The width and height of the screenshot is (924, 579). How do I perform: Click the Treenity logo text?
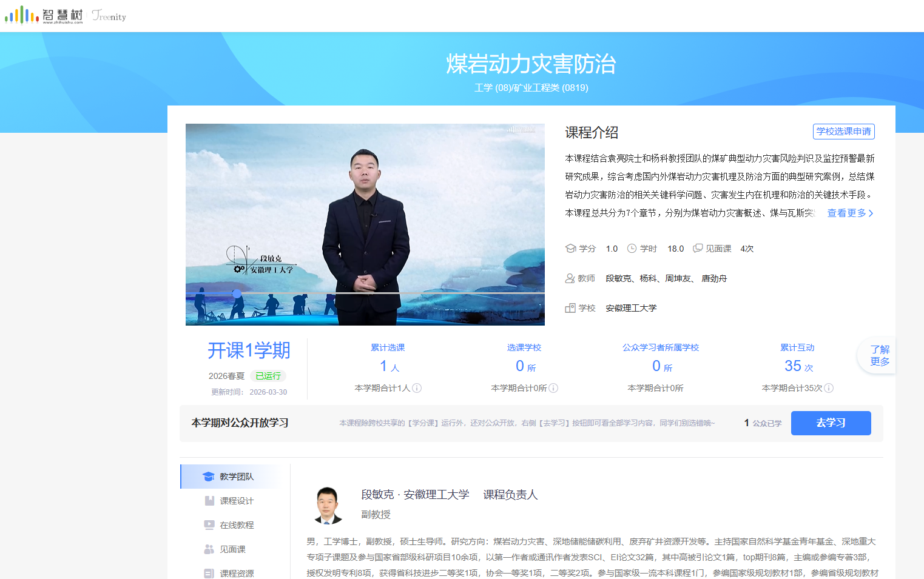pyautogui.click(x=109, y=16)
